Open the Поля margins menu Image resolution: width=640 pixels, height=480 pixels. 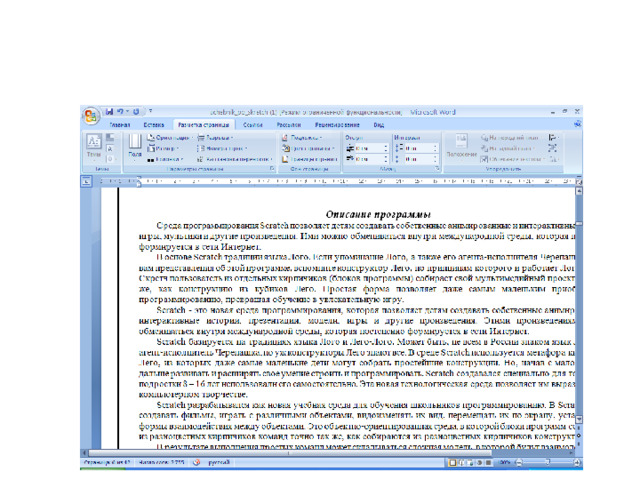(135, 146)
